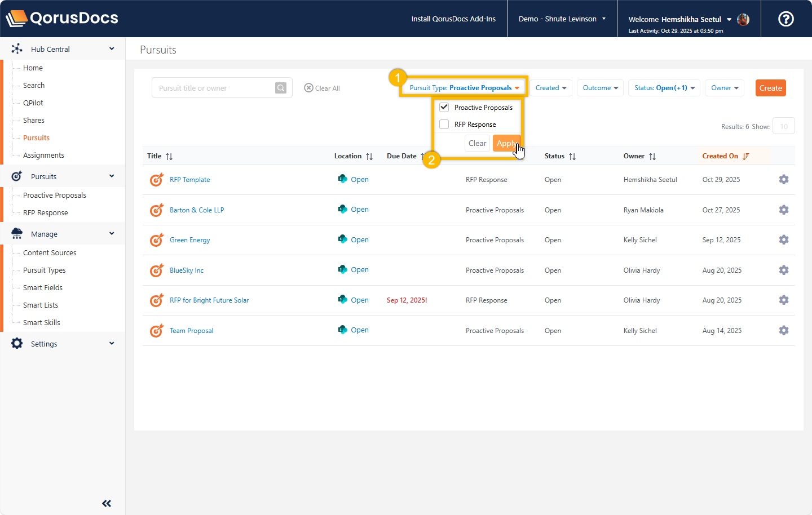Click the Pursuit title or owner search field
Screen dimensions: 812x515
[x=214, y=88]
